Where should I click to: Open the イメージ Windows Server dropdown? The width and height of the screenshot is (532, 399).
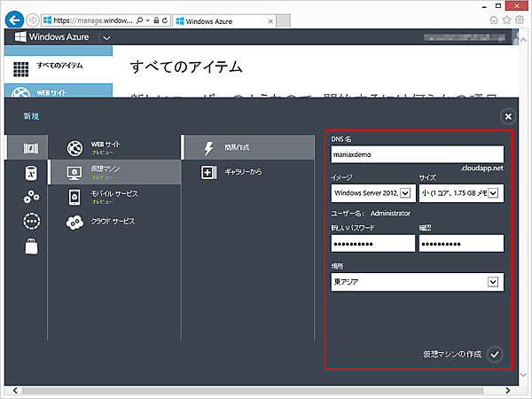point(372,193)
